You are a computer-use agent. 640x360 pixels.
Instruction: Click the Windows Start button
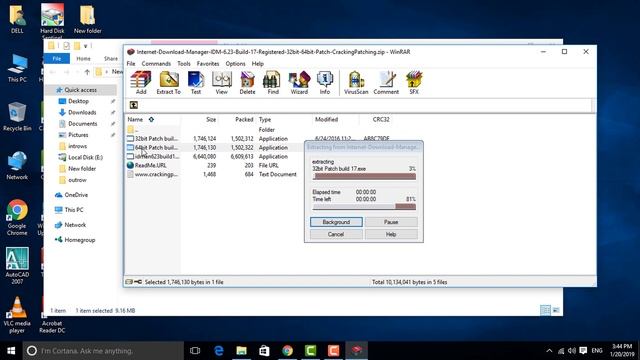click(x=11, y=351)
